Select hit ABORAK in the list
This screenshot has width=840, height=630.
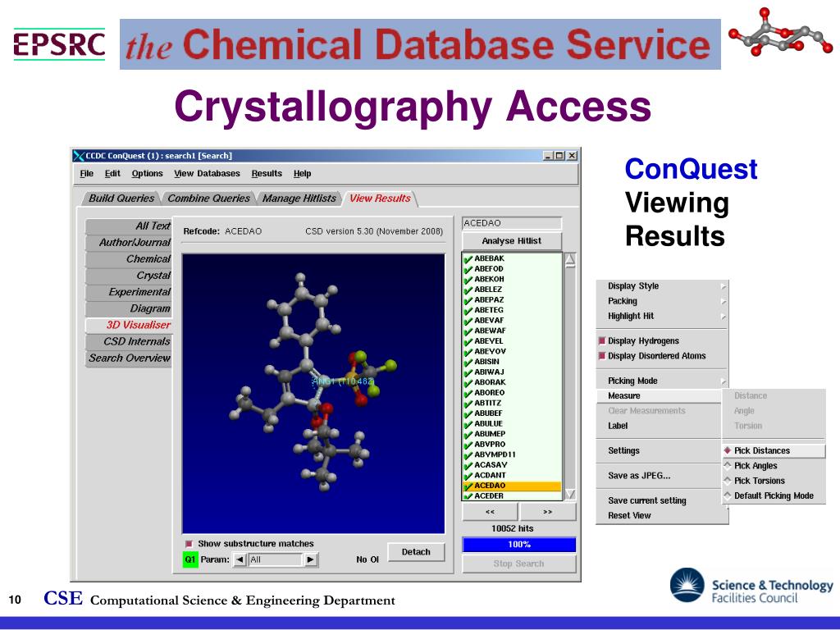[512, 382]
